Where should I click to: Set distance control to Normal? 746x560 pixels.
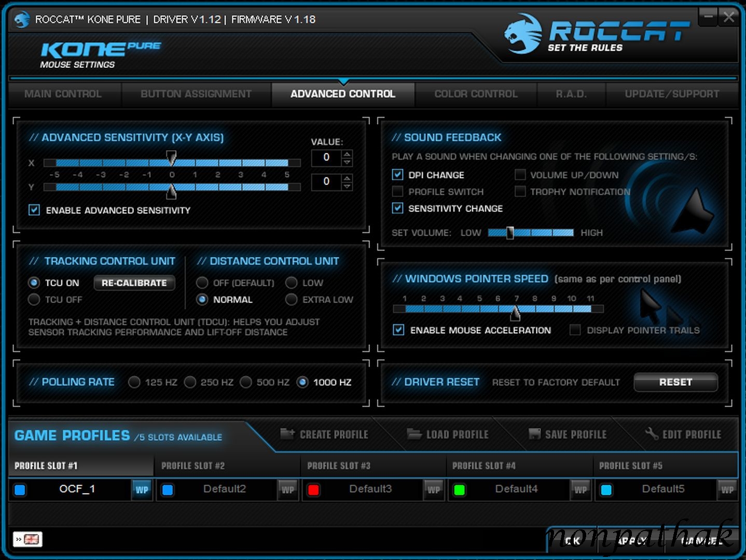(x=202, y=299)
